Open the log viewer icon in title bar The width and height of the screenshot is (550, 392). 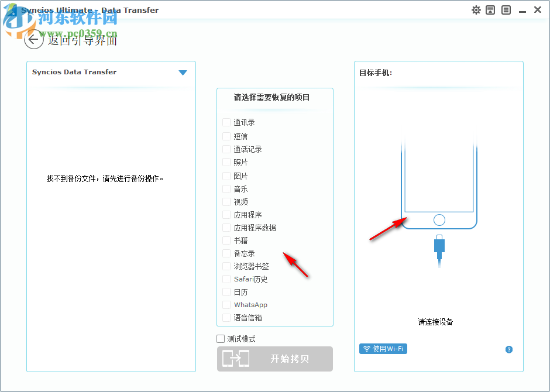[x=506, y=10]
